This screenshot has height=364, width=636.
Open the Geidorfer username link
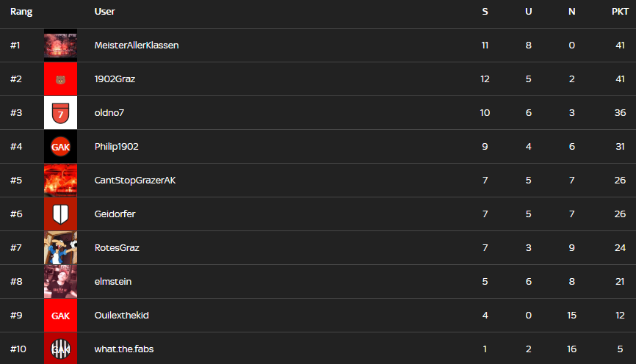[115, 214]
